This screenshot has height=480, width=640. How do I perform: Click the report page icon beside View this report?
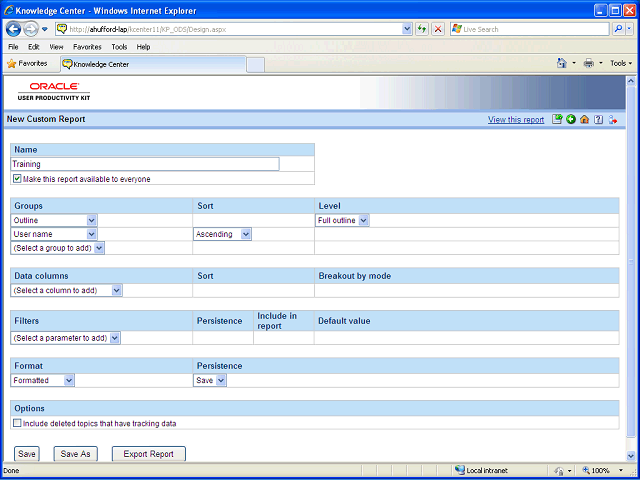(x=557, y=119)
